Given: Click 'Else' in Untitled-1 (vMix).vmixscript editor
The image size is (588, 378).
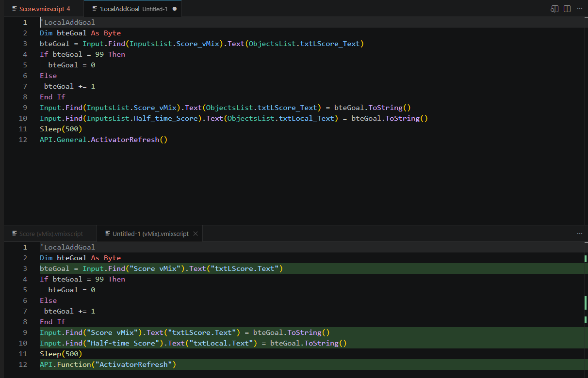Looking at the screenshot, I should (48, 300).
